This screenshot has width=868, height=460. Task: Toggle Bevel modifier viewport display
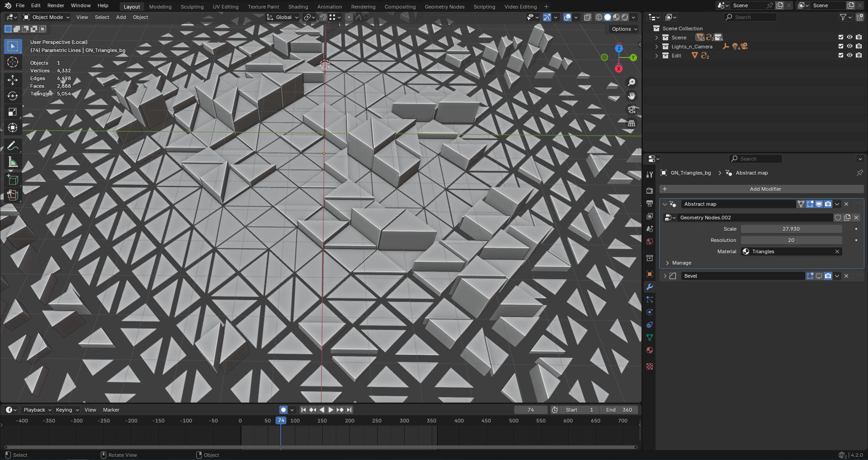click(x=819, y=276)
